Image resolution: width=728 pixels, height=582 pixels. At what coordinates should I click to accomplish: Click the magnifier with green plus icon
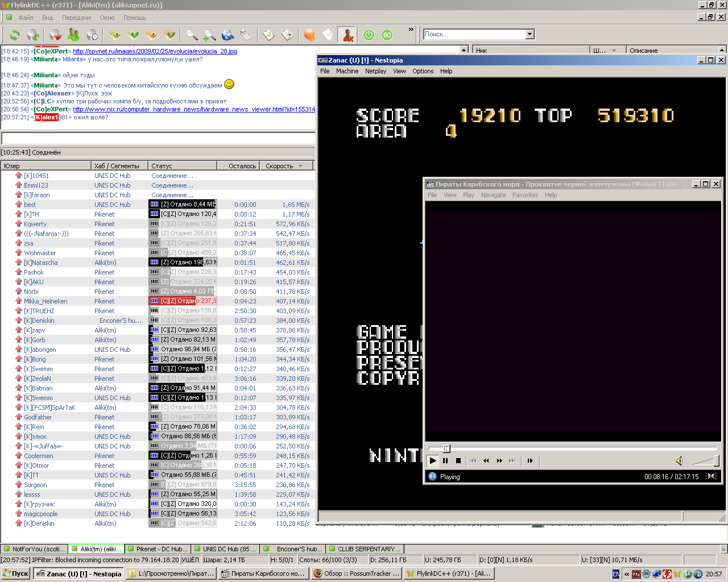210,35
